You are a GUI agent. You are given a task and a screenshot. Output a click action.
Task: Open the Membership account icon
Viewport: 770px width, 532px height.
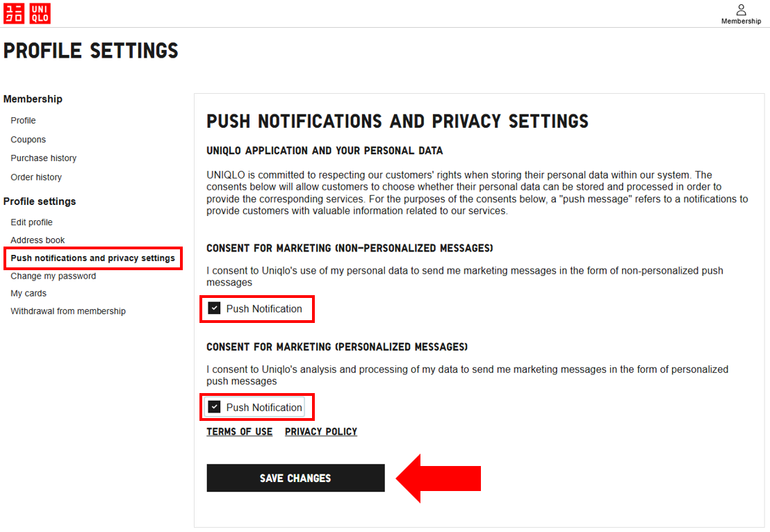(741, 10)
